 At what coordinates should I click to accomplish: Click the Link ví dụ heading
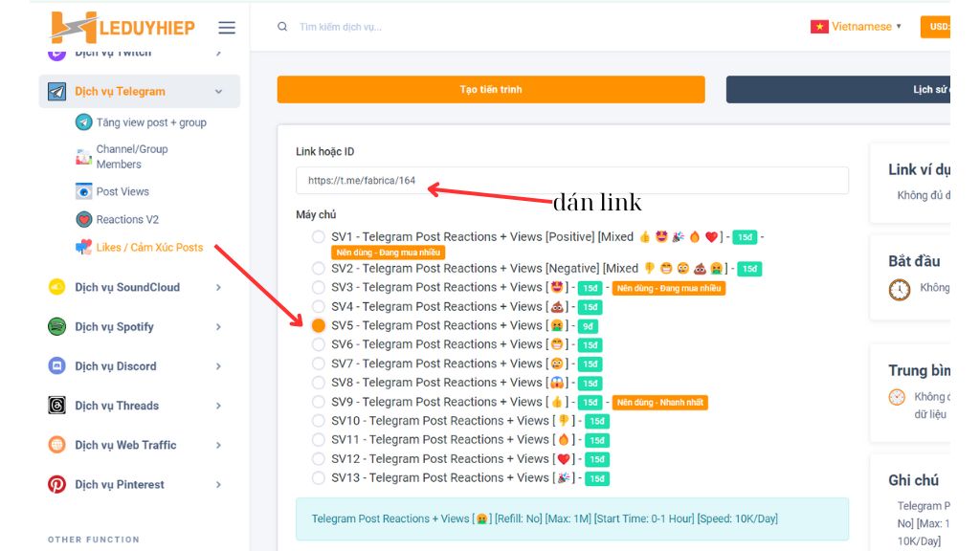coord(920,169)
